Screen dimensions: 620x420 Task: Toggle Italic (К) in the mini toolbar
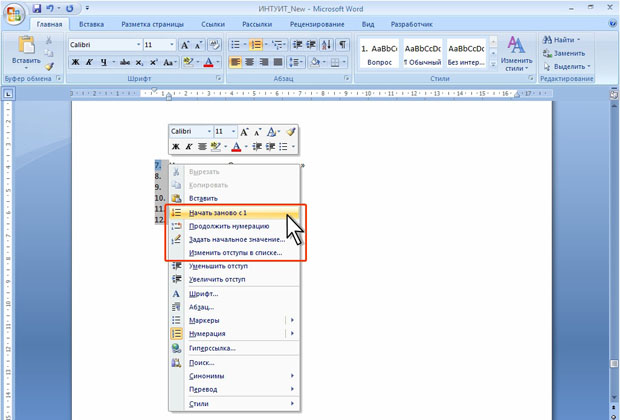[190, 147]
